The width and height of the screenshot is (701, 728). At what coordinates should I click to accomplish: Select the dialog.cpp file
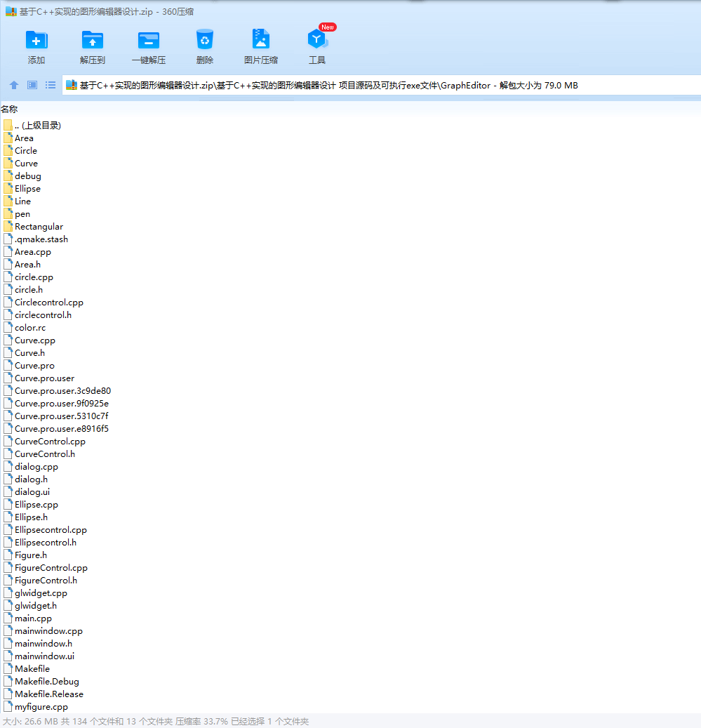31,467
